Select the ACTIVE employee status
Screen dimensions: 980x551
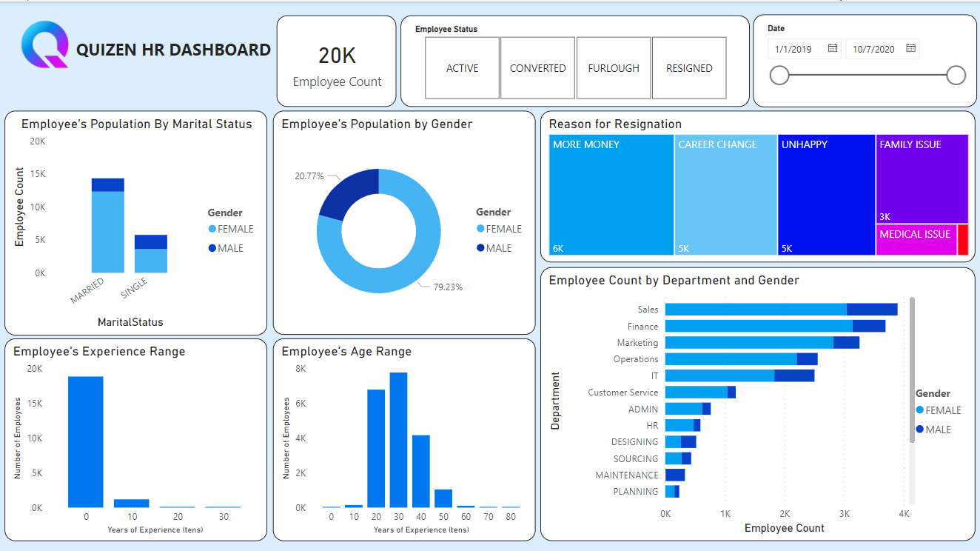[x=462, y=67]
